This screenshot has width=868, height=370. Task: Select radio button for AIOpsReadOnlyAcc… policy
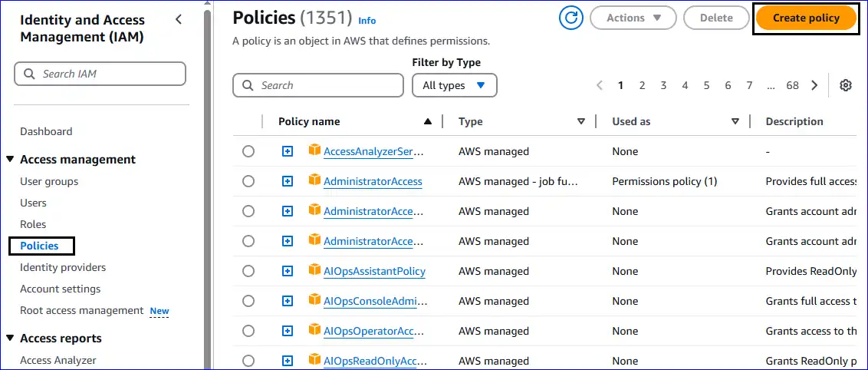pos(248,361)
